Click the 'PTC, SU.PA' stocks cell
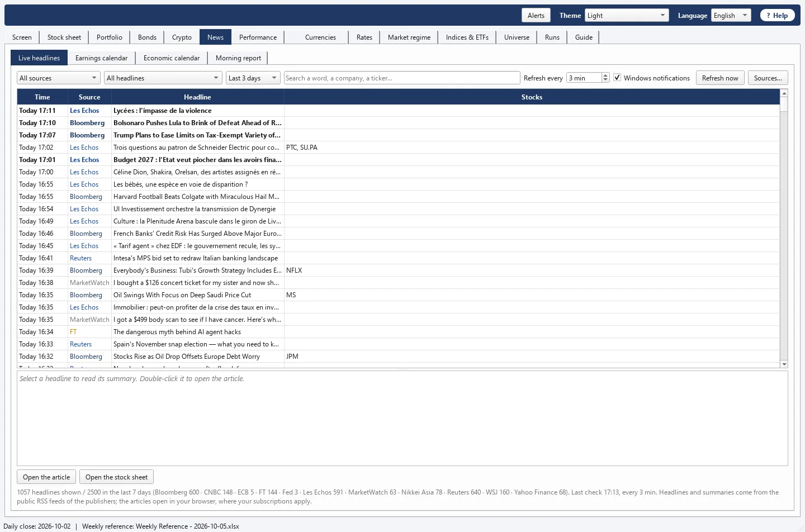Image resolution: width=805 pixels, height=532 pixels. 532,148
